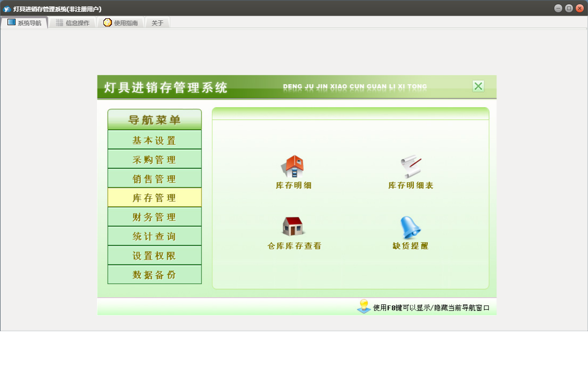The image size is (588, 382).
Task: Switch to the 信息操作 tab
Action: (72, 23)
